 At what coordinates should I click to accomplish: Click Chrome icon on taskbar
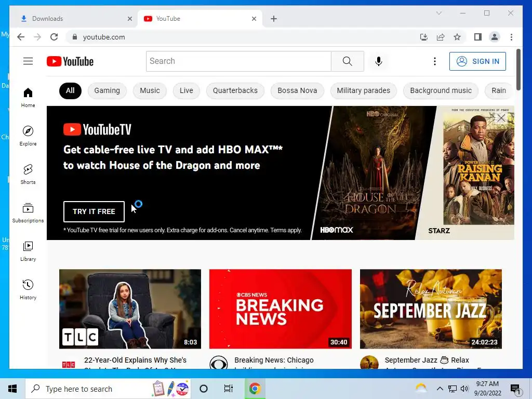pyautogui.click(x=255, y=389)
